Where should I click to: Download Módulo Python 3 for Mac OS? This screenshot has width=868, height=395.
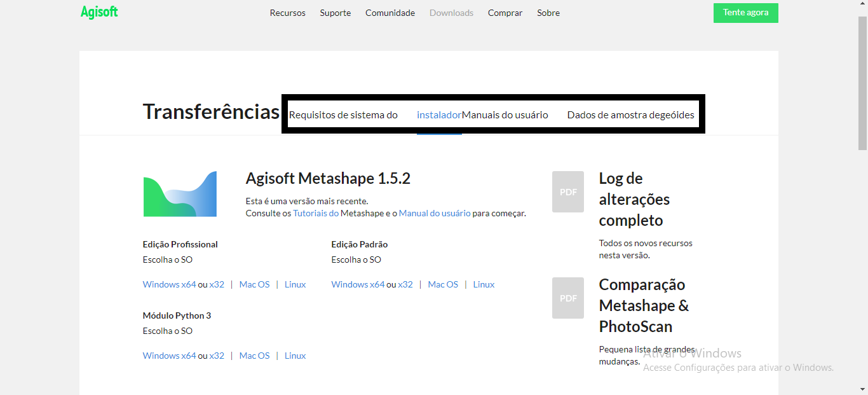point(254,356)
